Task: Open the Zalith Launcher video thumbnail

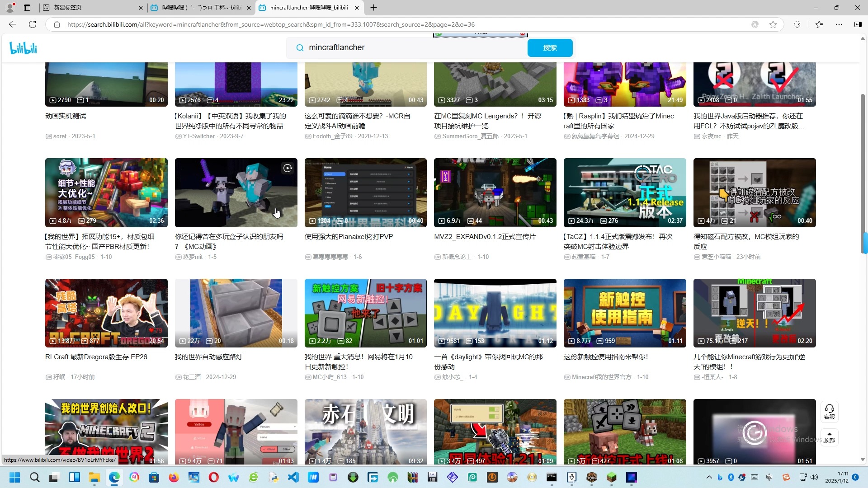Action: click(755, 84)
